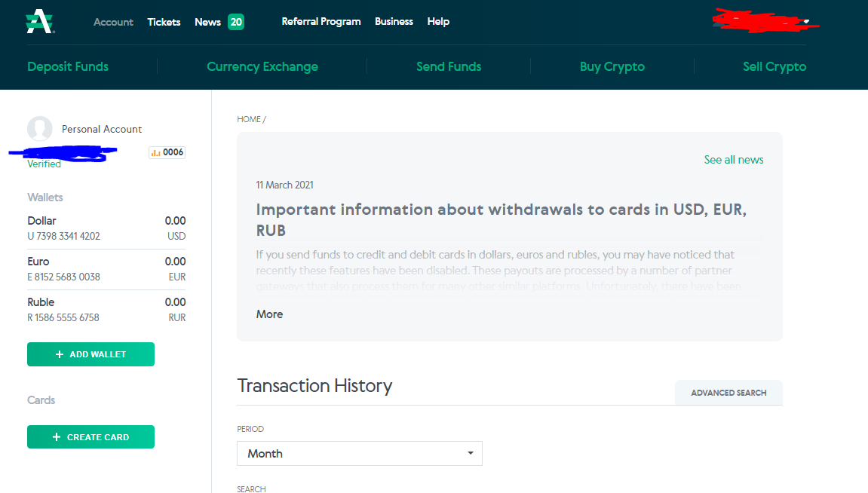Open the Tickets page

point(164,22)
